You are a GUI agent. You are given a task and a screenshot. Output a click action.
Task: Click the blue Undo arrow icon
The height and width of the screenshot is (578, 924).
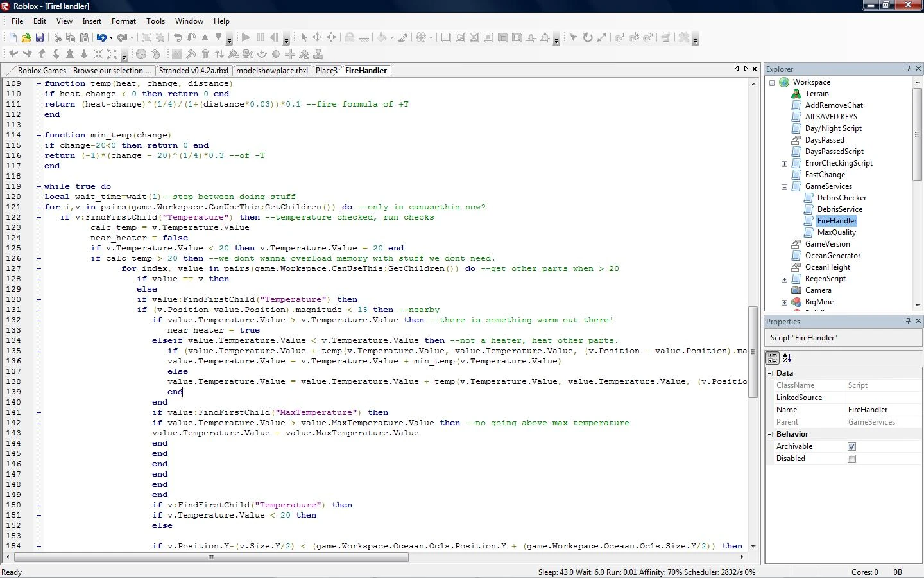[101, 38]
